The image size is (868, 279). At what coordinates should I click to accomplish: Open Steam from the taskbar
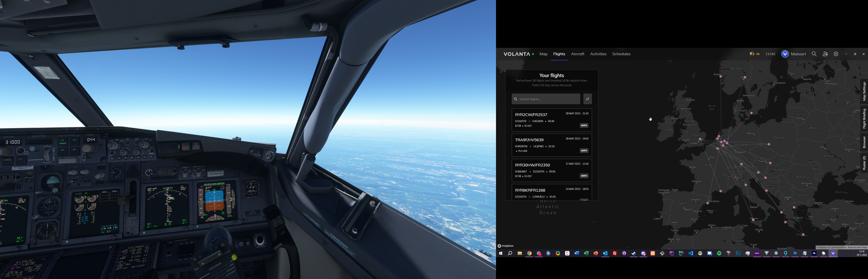click(633, 253)
